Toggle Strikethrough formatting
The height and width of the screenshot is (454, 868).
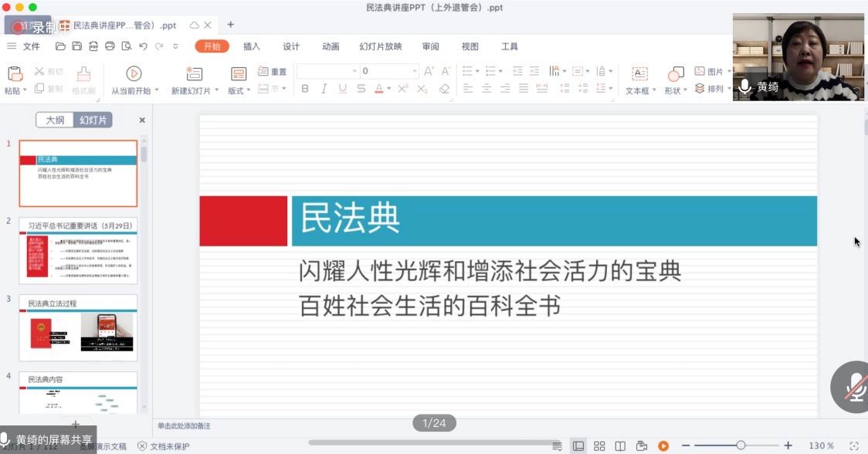pos(361,89)
